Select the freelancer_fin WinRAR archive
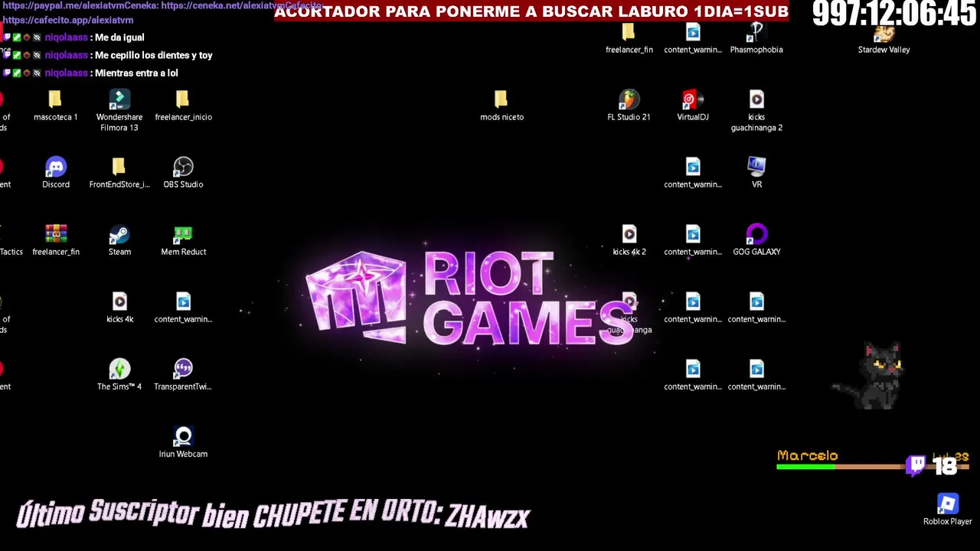The width and height of the screenshot is (980, 551). 56,241
